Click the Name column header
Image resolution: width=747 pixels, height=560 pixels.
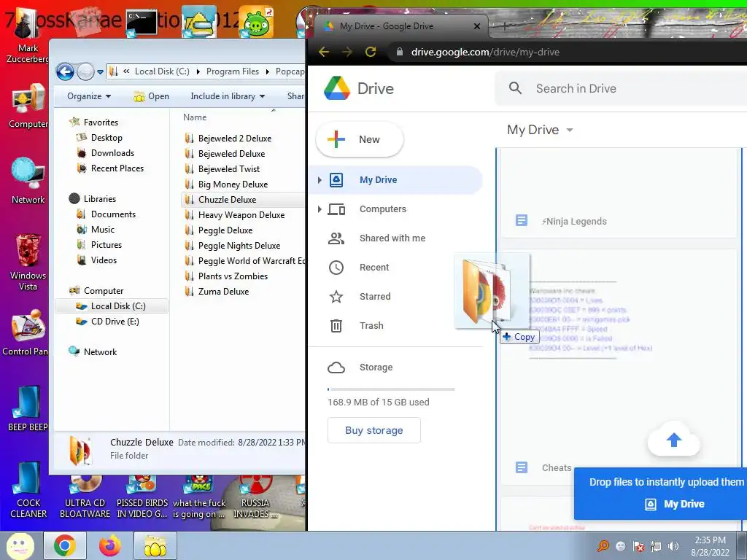[195, 117]
